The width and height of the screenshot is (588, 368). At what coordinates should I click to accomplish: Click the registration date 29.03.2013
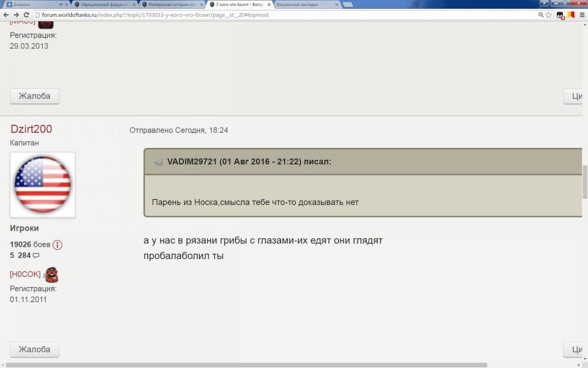[29, 46]
